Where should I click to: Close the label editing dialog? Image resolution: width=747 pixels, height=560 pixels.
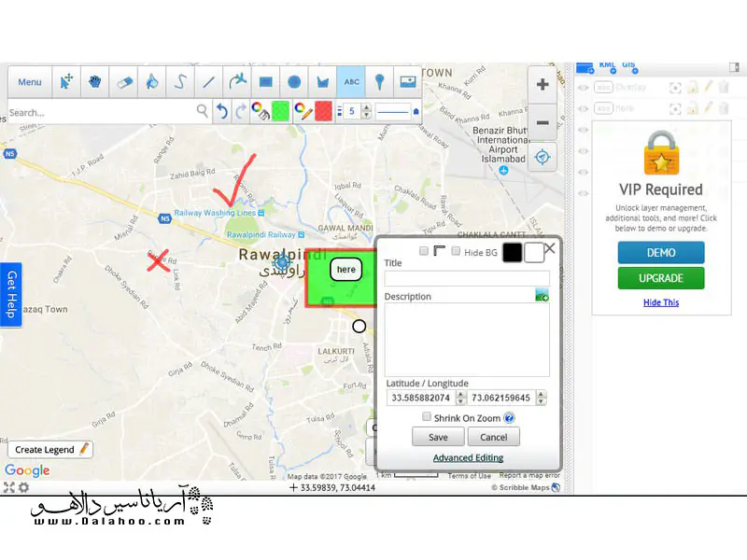point(550,248)
